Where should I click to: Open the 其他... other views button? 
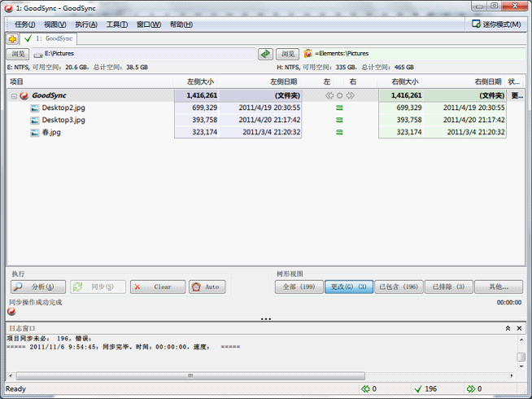(499, 287)
